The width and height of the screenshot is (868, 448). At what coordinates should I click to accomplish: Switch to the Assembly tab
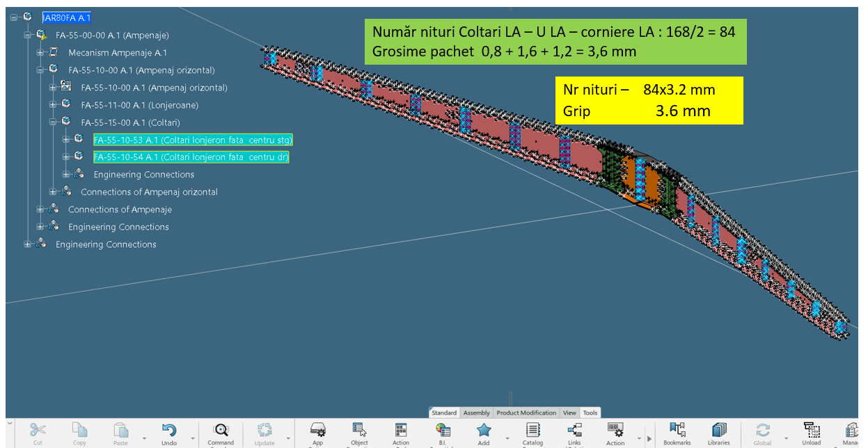tap(477, 413)
